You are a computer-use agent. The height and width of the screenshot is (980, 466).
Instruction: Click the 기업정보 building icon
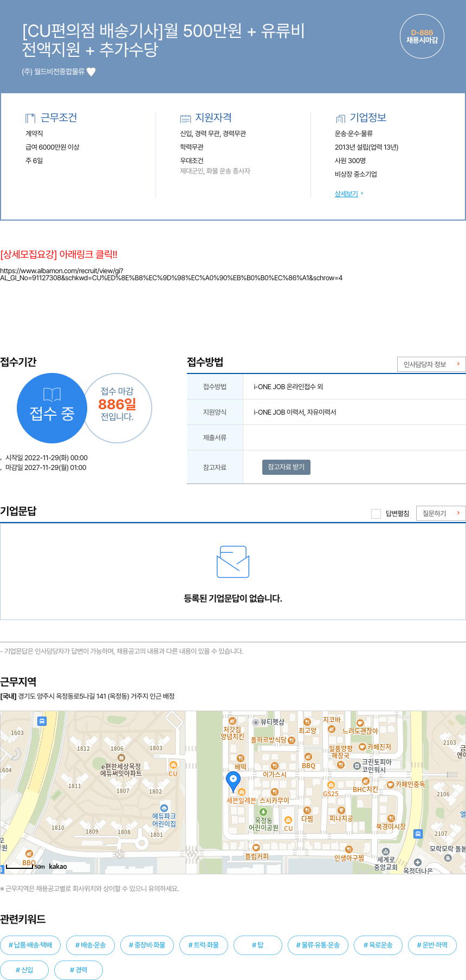tap(340, 118)
